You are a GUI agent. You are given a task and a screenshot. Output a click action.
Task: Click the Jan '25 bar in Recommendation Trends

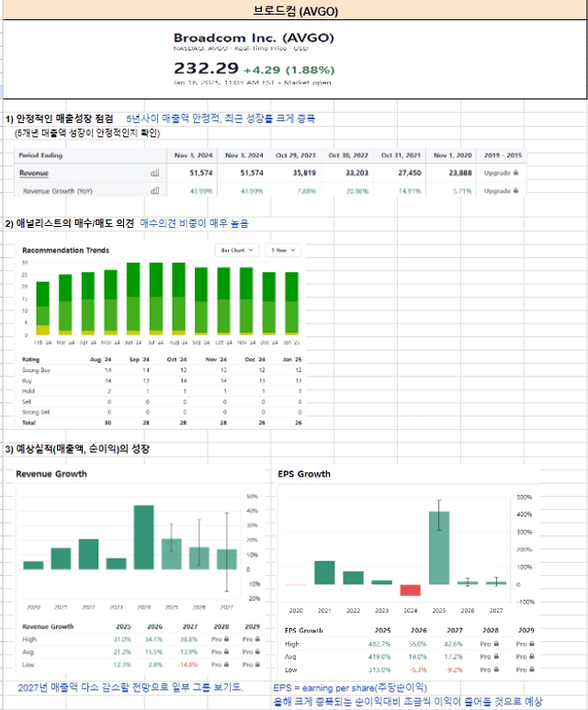click(292, 303)
